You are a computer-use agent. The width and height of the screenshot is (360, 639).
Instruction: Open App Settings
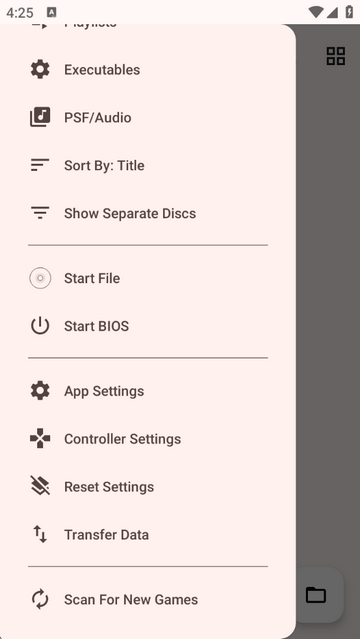tap(148, 391)
